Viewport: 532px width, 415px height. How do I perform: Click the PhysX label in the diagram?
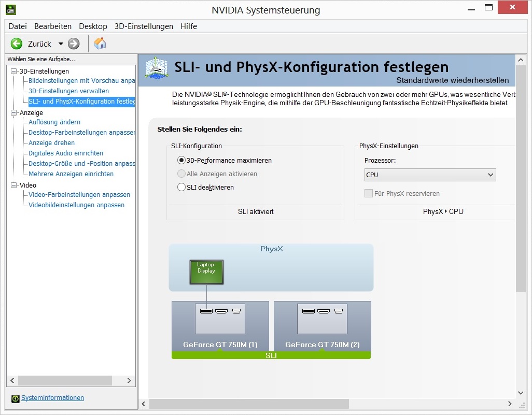pyautogui.click(x=271, y=249)
